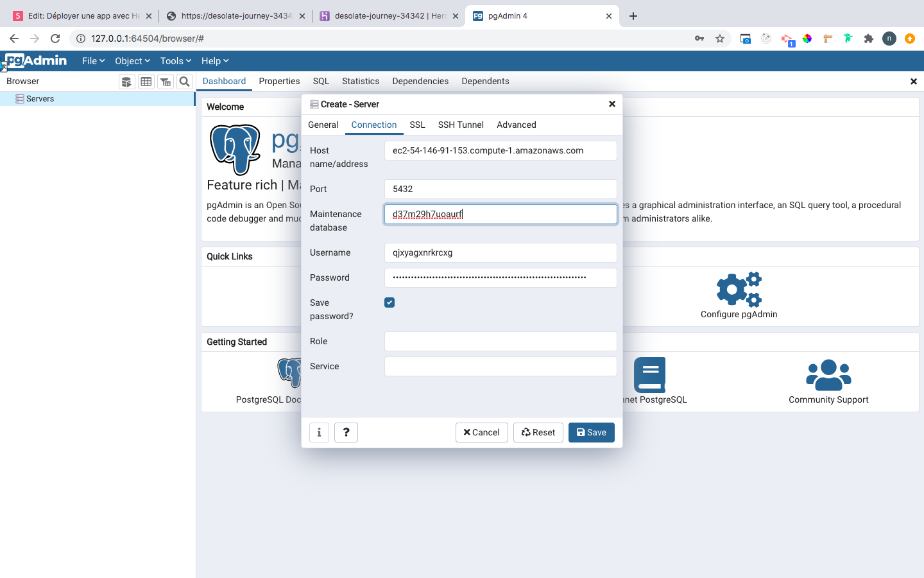This screenshot has width=924, height=578.
Task: Click the View Data table icon
Action: point(146,82)
